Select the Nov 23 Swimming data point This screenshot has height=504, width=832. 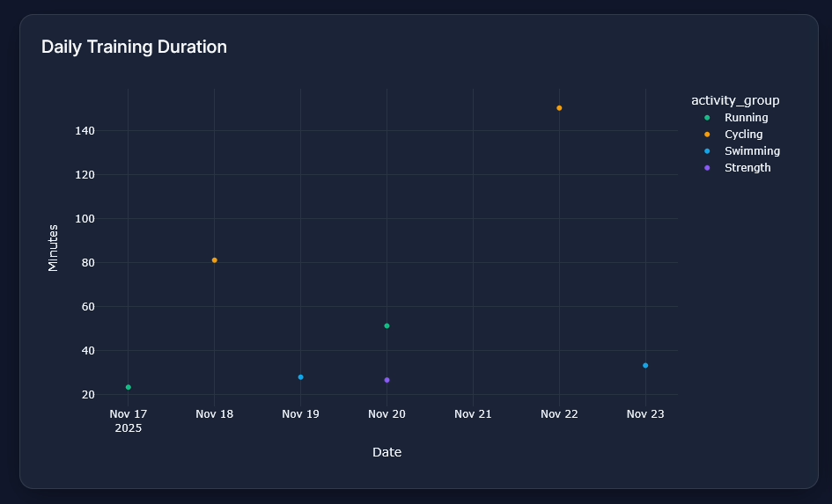(645, 366)
